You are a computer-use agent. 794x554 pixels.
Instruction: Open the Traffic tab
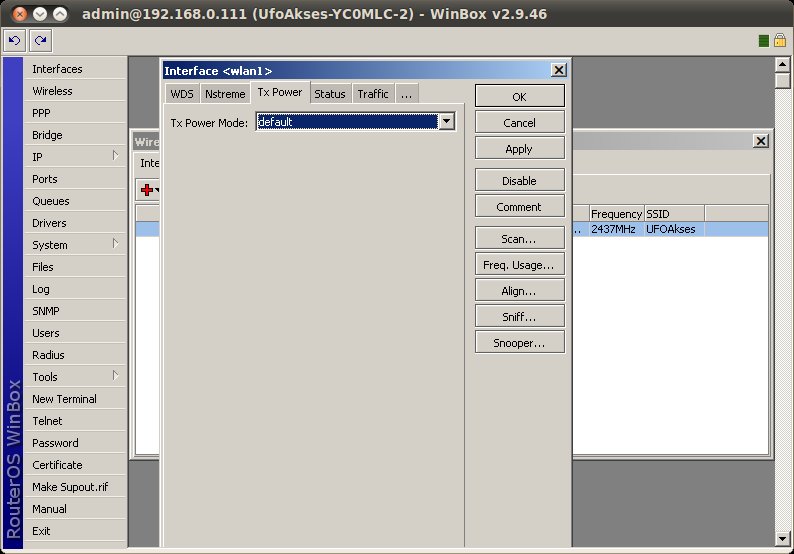click(373, 94)
